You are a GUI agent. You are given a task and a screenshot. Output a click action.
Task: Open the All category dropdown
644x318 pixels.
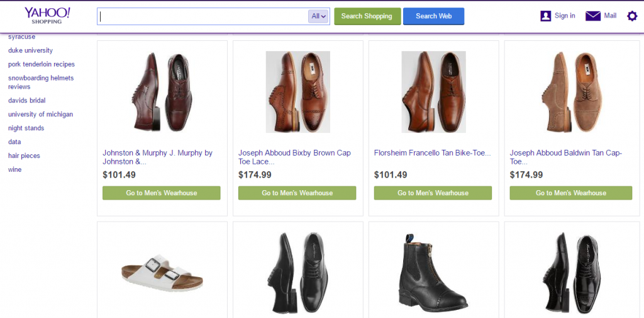(318, 16)
